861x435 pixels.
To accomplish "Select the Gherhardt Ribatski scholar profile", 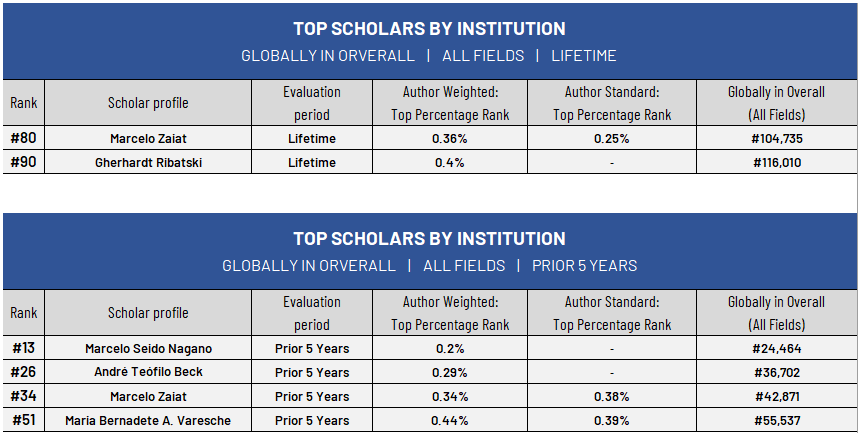I will click(148, 163).
